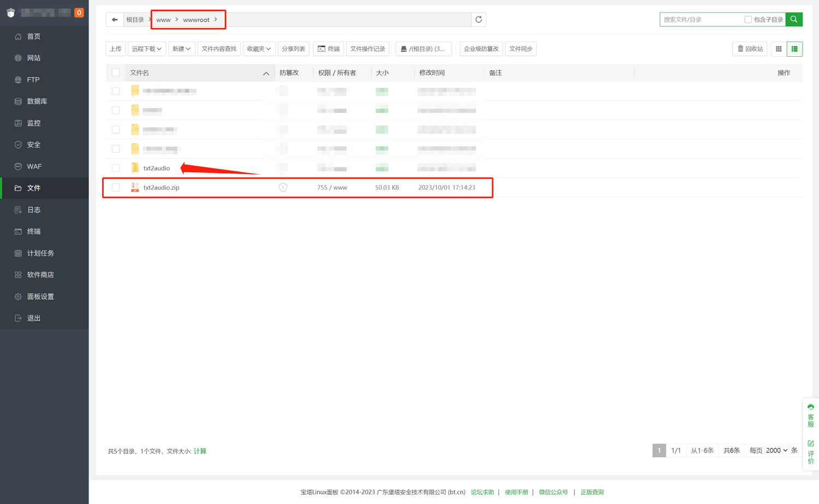
Task: Switch to list view layout
Action: click(794, 49)
